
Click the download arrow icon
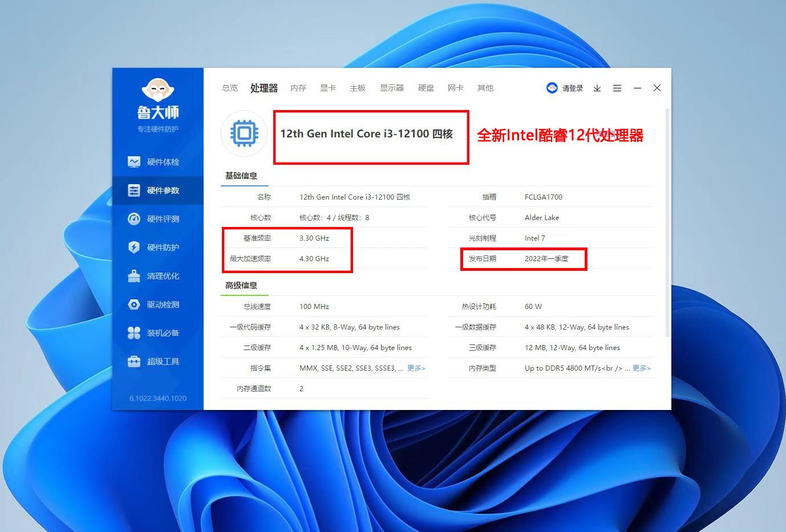pyautogui.click(x=597, y=88)
